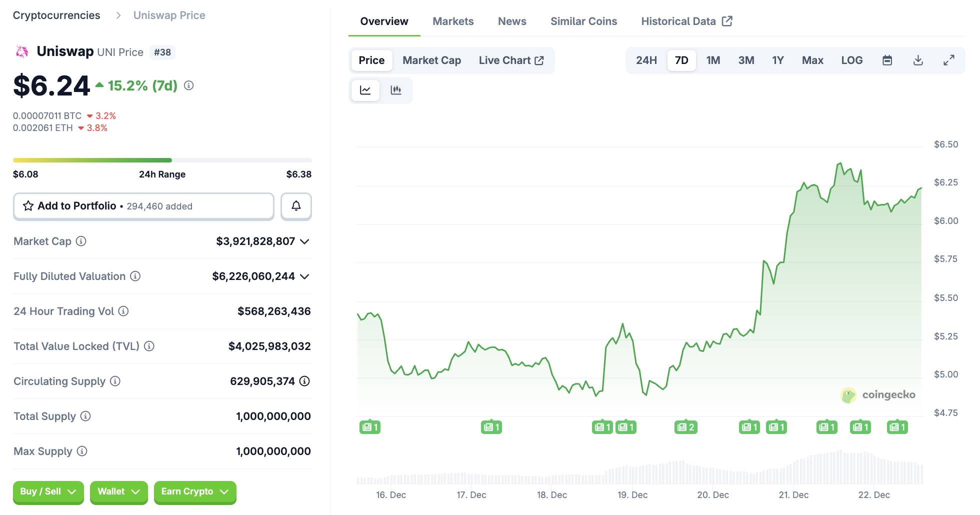
Task: Expand chart to fullscreen
Action: 948,60
